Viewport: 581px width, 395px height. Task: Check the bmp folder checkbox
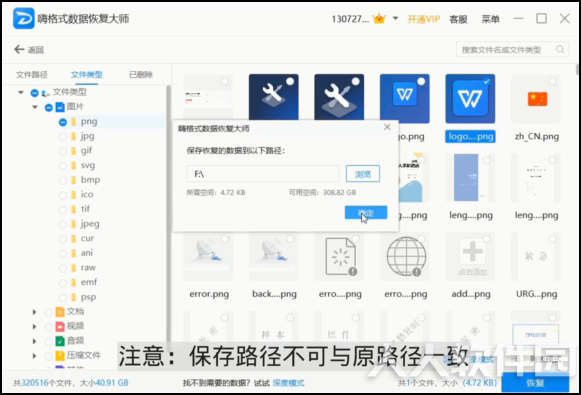point(63,180)
